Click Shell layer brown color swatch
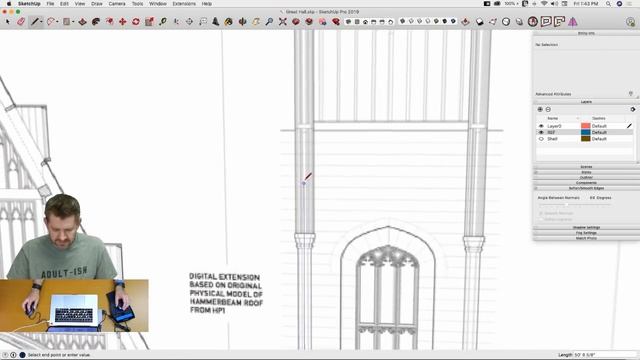The height and width of the screenshot is (360, 640). [x=586, y=139]
